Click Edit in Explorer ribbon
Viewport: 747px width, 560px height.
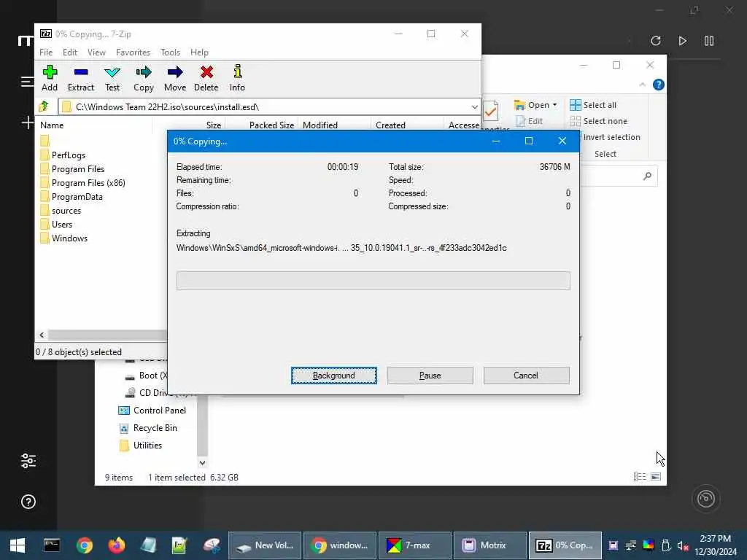point(529,121)
